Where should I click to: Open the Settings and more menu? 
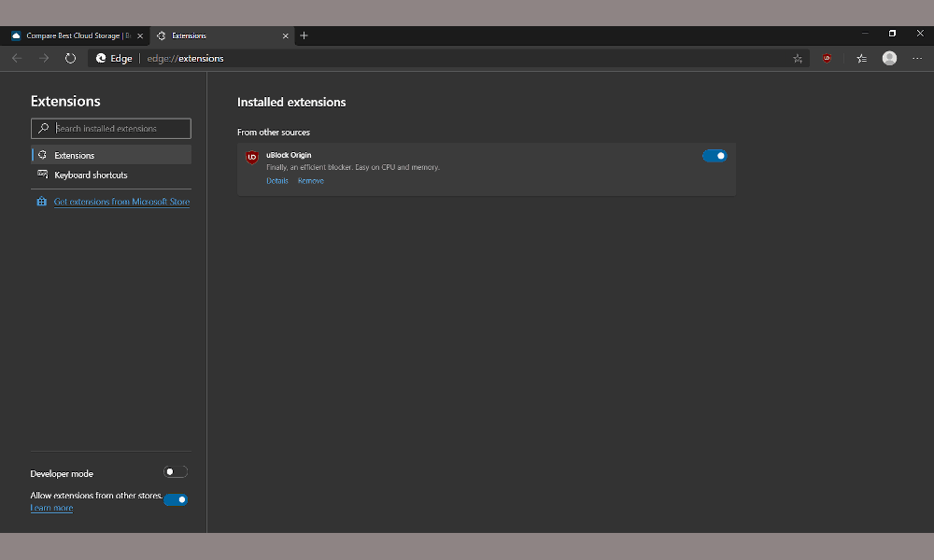916,58
